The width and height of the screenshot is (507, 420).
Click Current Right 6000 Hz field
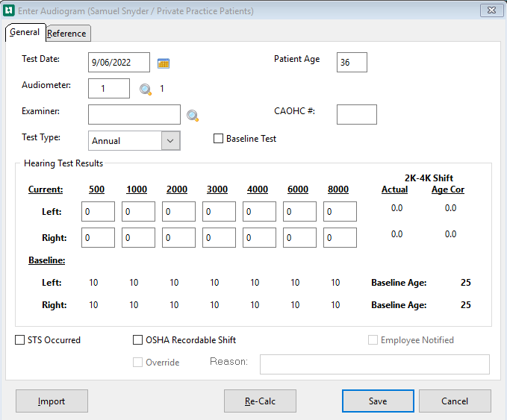point(299,238)
